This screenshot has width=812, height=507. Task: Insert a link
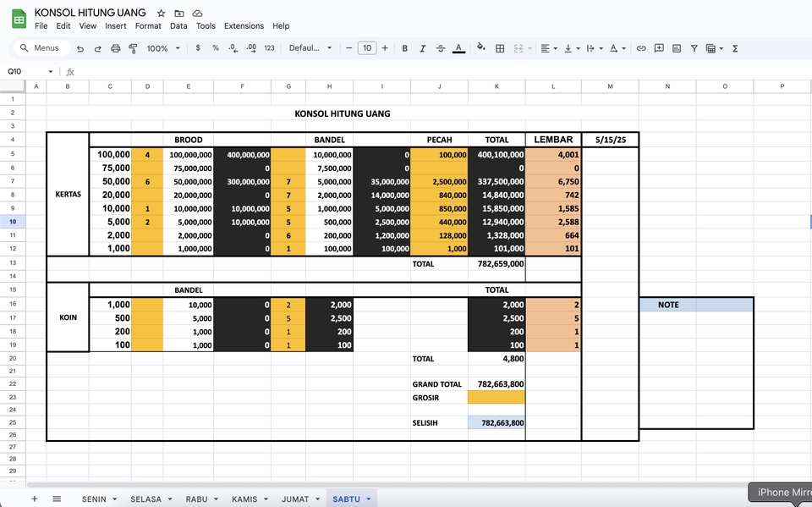coord(642,48)
